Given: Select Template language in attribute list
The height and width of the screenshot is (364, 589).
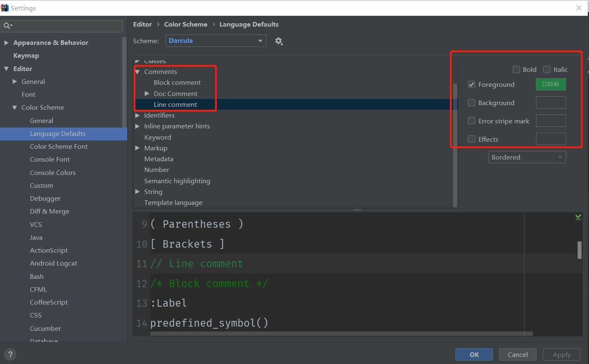Looking at the screenshot, I should tap(173, 202).
